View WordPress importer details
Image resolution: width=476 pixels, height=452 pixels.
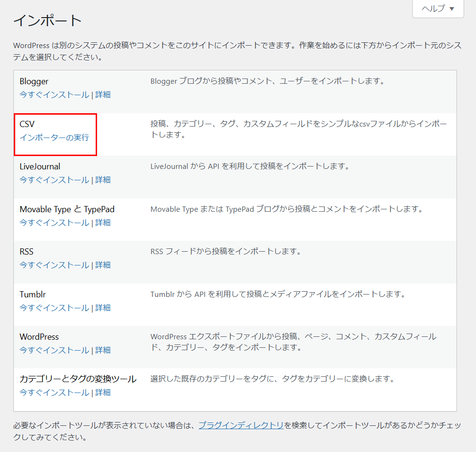(103, 350)
